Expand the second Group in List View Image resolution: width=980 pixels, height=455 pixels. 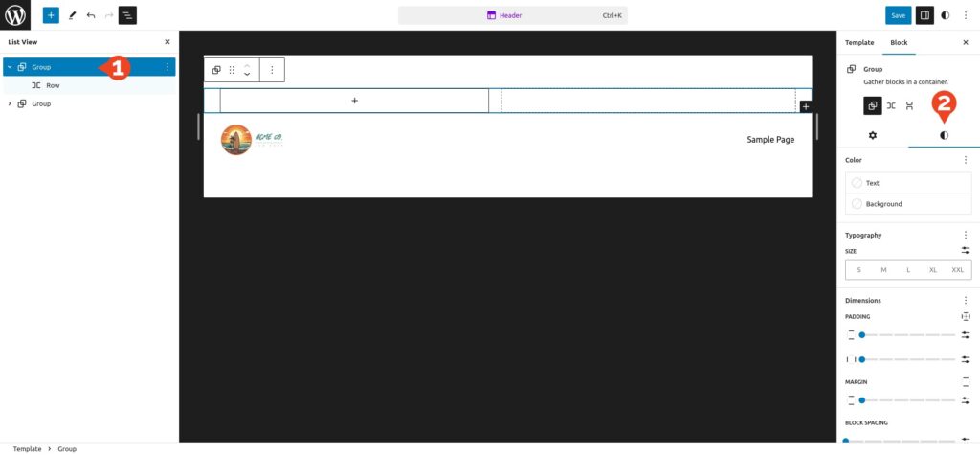point(10,103)
